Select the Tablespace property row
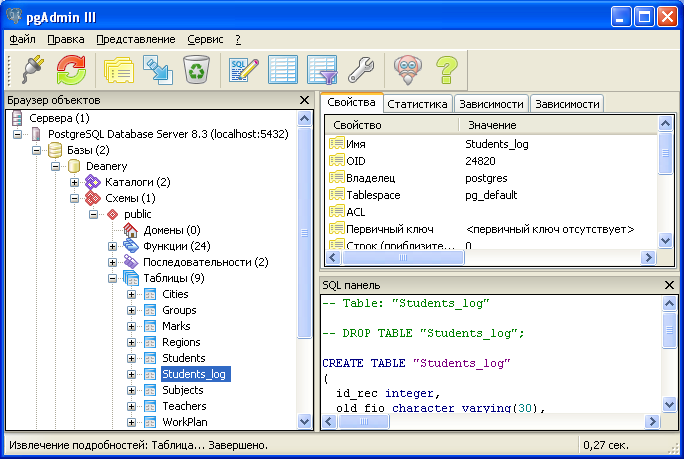The width and height of the screenshot is (684, 459). tap(491, 195)
